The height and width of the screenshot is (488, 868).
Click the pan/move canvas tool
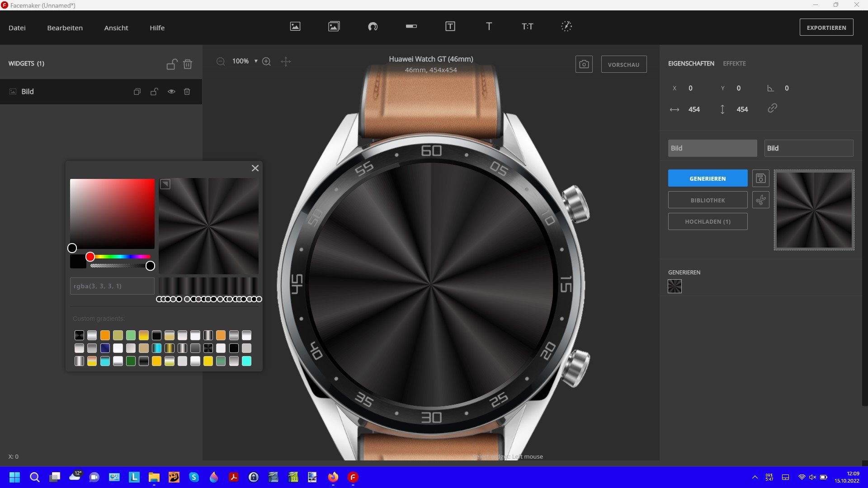(x=286, y=61)
